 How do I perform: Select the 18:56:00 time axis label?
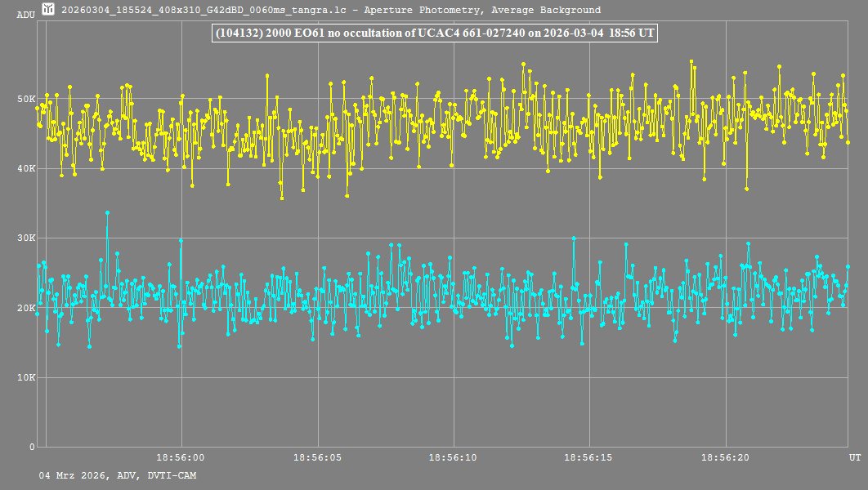tap(180, 458)
